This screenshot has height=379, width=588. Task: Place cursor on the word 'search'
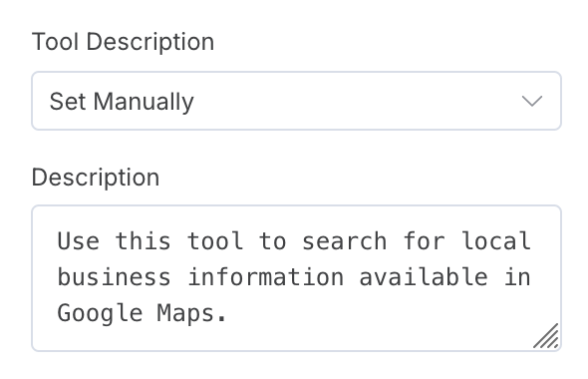click(x=344, y=241)
